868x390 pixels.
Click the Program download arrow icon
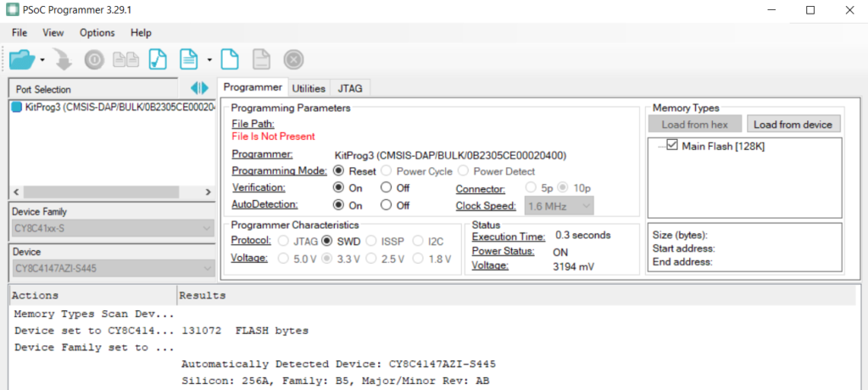click(64, 60)
